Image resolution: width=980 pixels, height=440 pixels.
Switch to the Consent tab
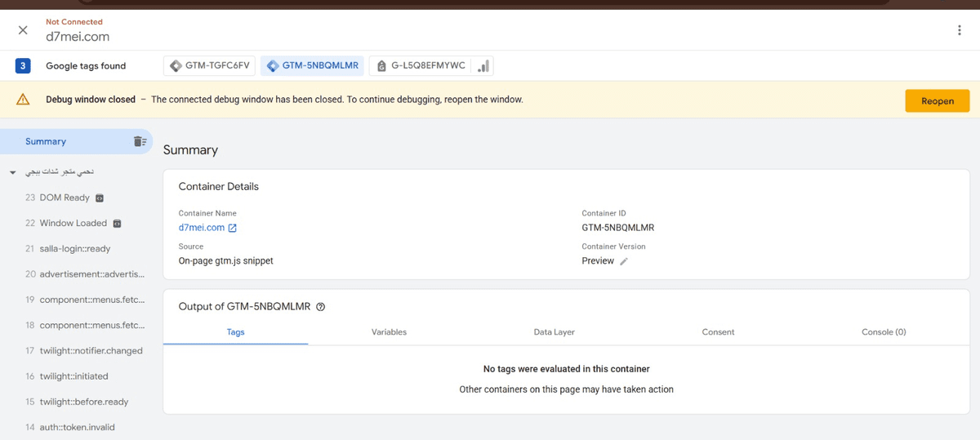[718, 332]
